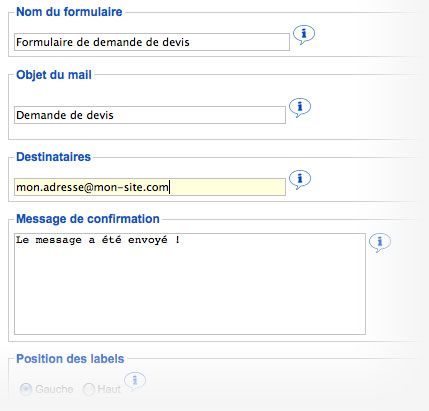Click the Gauche label text
Viewport: 429px width, 411px height.
pos(54,389)
